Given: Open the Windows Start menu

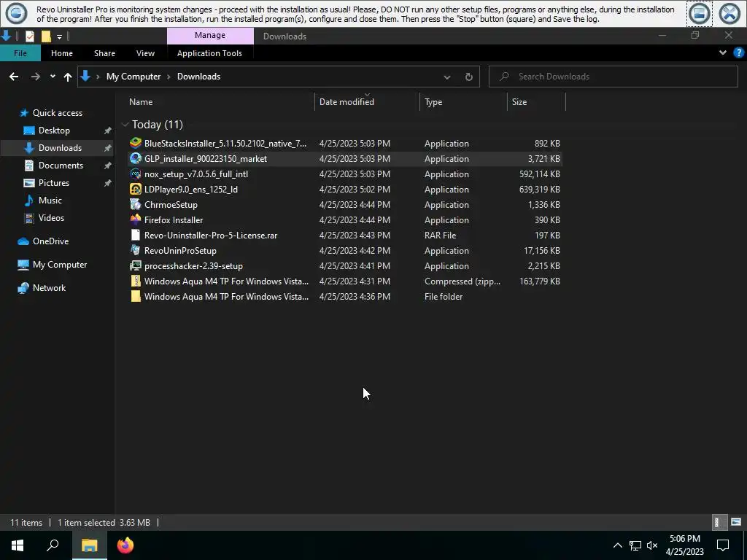Looking at the screenshot, I should tap(18, 545).
